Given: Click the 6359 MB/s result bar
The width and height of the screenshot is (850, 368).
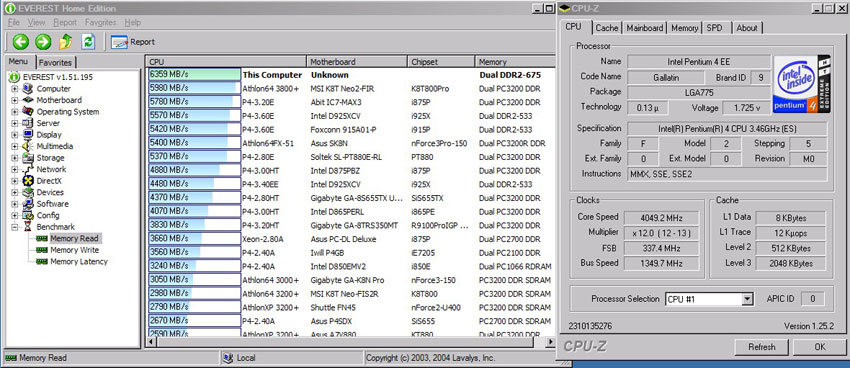Looking at the screenshot, I should tap(194, 75).
